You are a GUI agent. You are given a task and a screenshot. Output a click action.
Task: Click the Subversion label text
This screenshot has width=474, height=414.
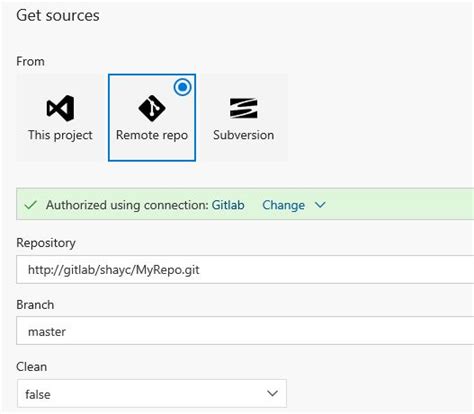pyautogui.click(x=244, y=135)
